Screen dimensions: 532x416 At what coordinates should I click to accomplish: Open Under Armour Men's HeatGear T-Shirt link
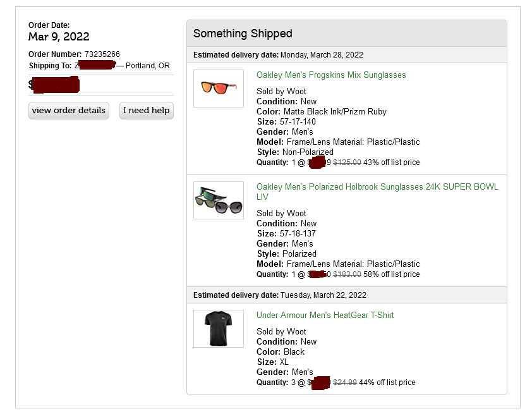[x=325, y=315]
